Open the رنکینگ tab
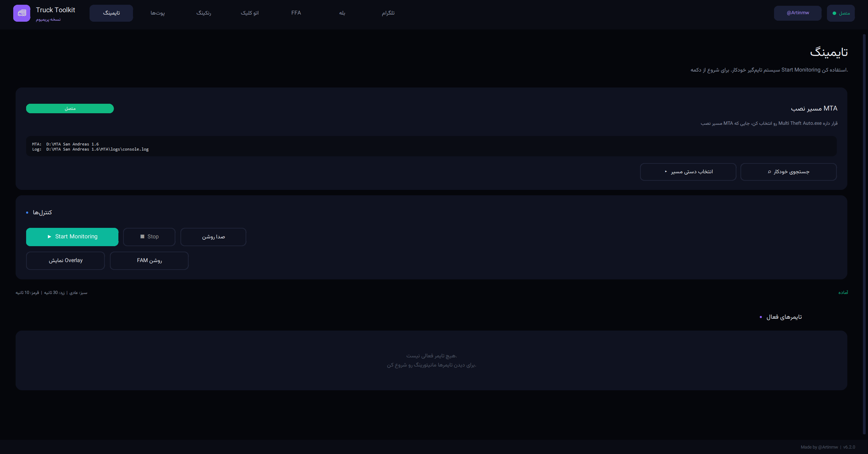Screen dimensions: 868x454 [204, 13]
